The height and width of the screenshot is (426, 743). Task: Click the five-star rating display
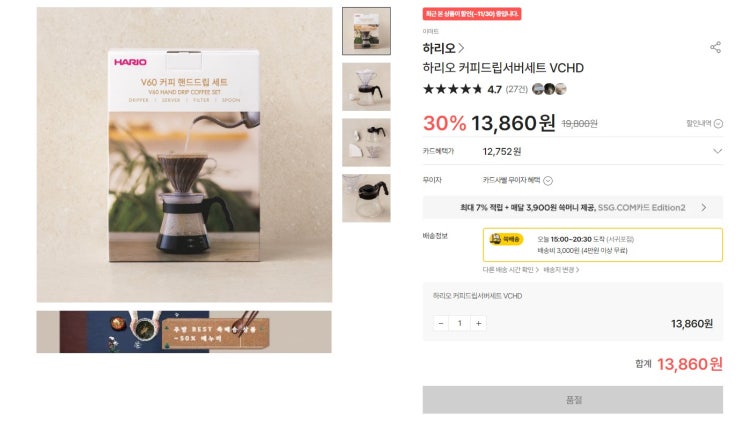pos(453,89)
